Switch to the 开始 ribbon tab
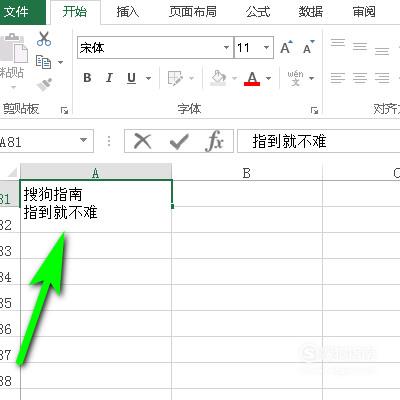 click(x=75, y=12)
